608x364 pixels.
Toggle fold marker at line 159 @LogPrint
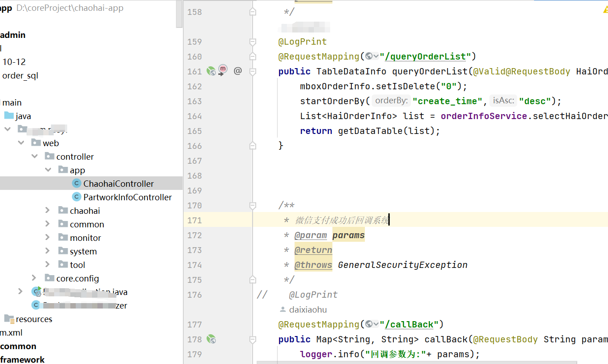(253, 41)
